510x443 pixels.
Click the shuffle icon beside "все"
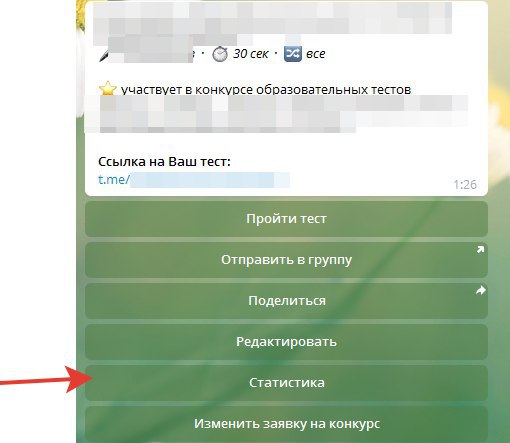(x=293, y=54)
